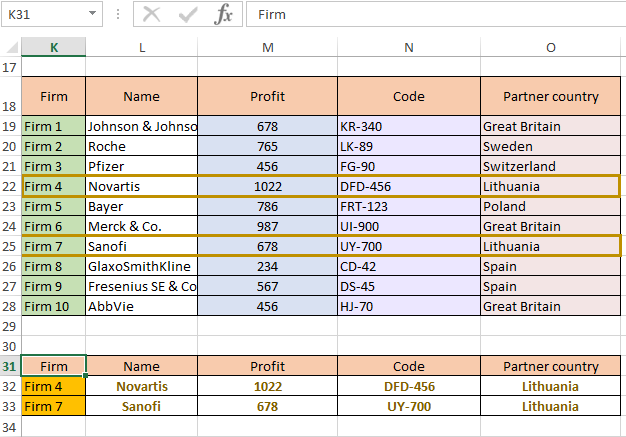Viewport: 626px width, 437px height.
Task: Click the Code header cell in row 18
Action: pos(409,96)
